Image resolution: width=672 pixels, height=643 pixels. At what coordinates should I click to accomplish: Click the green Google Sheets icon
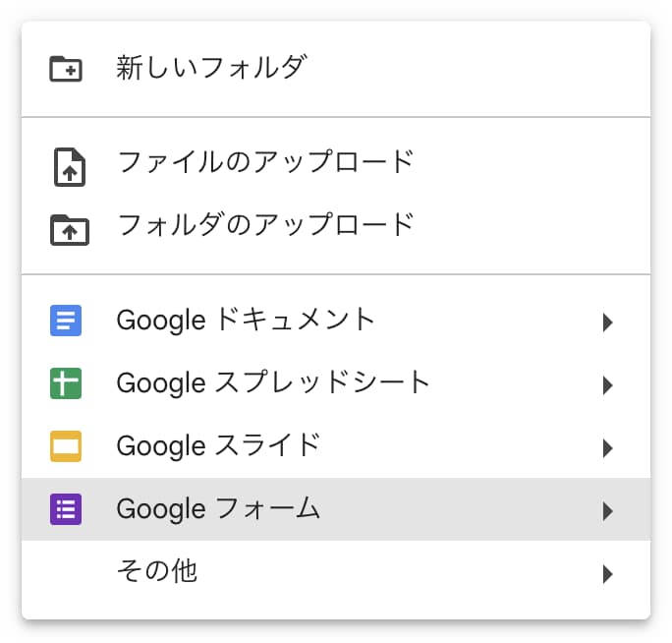point(66,383)
